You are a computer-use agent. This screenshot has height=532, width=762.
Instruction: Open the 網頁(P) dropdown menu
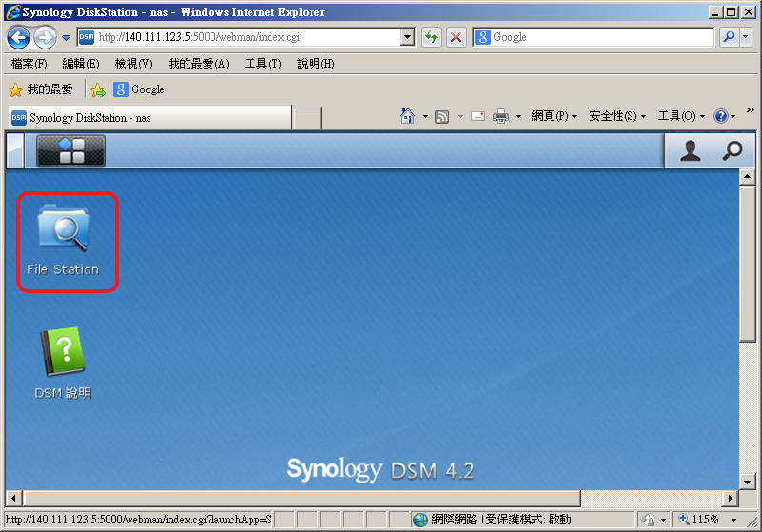click(554, 116)
